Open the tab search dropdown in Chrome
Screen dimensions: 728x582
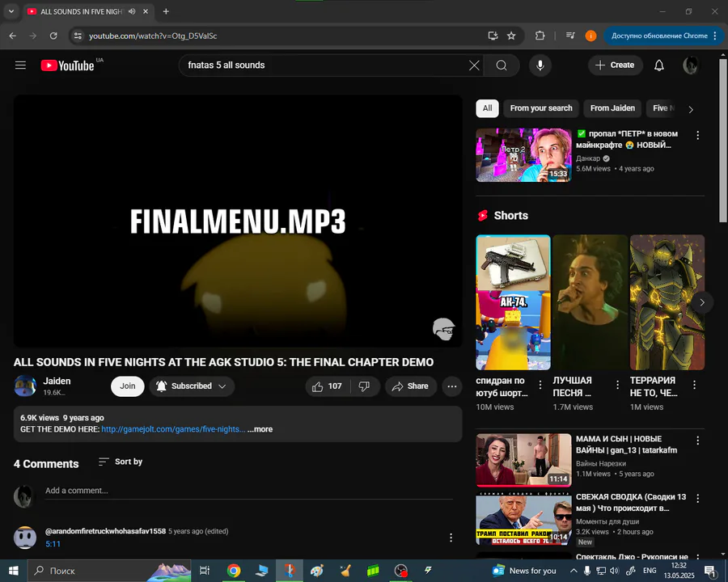tap(11, 11)
